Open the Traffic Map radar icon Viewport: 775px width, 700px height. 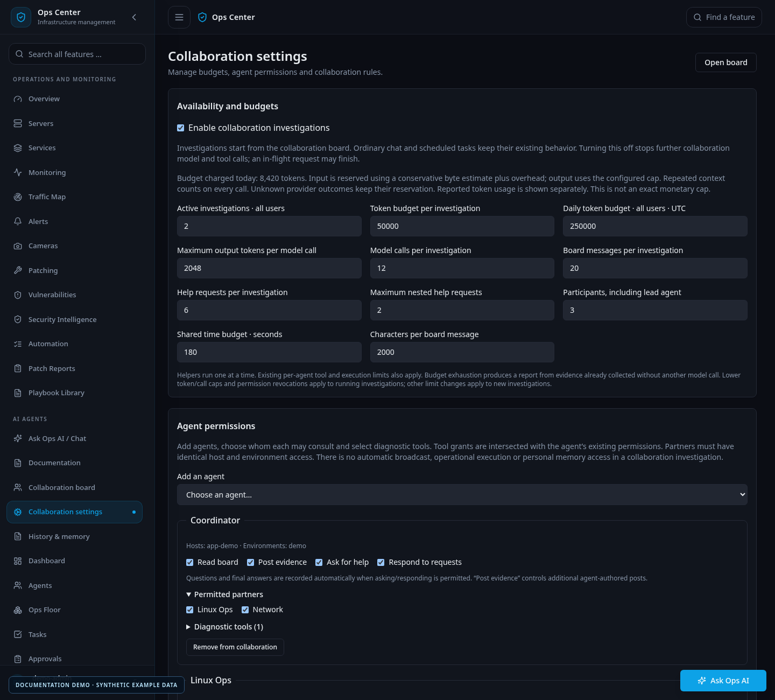(18, 197)
